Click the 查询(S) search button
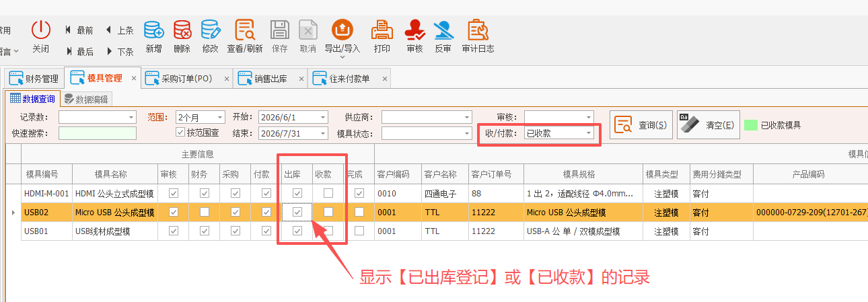 641,125
